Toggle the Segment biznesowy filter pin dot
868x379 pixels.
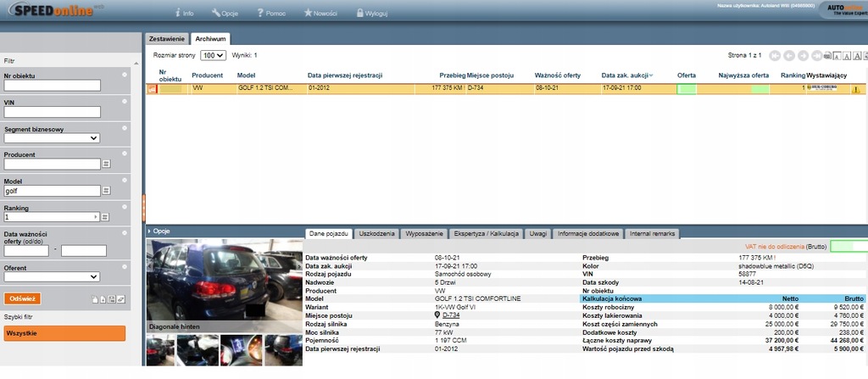(x=125, y=128)
